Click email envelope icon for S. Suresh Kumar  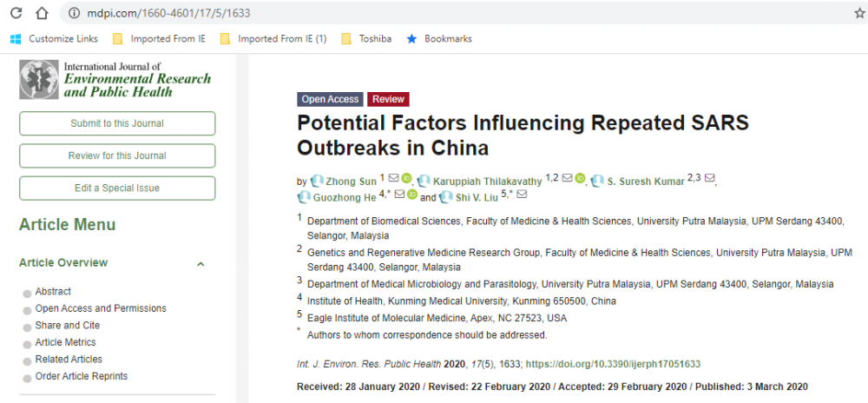[710, 179]
